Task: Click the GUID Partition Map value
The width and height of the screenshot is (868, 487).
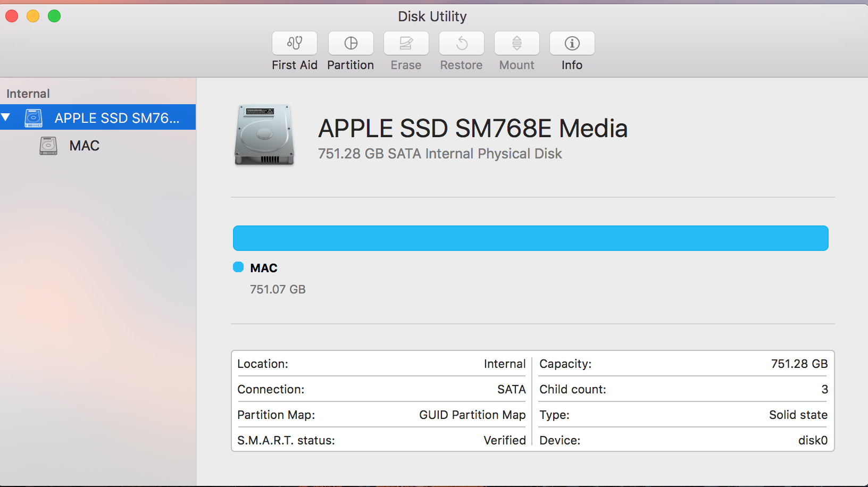Action: pos(472,415)
